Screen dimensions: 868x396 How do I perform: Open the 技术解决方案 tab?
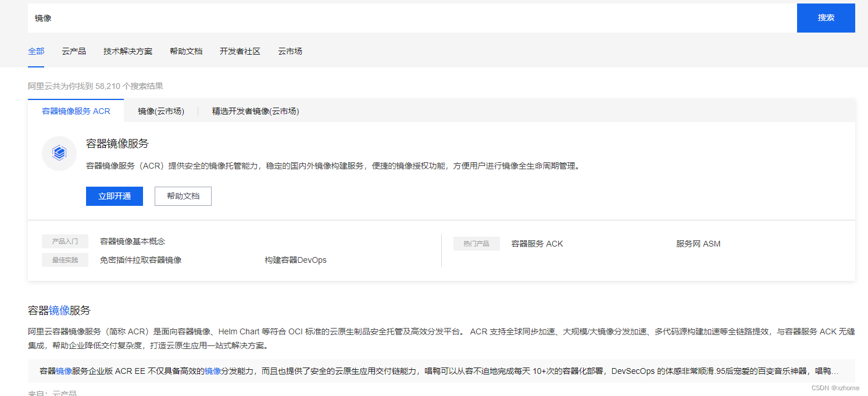[128, 51]
